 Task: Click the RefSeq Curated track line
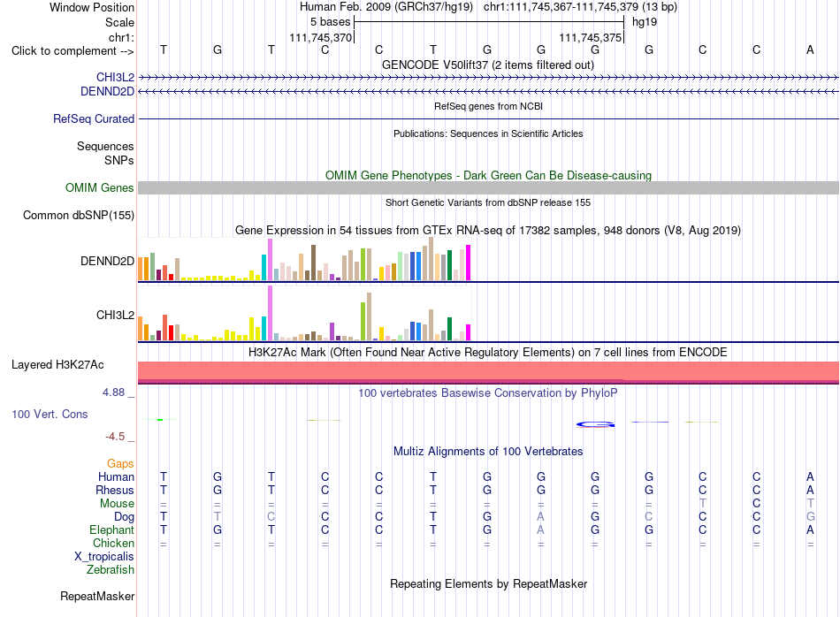[488, 119]
